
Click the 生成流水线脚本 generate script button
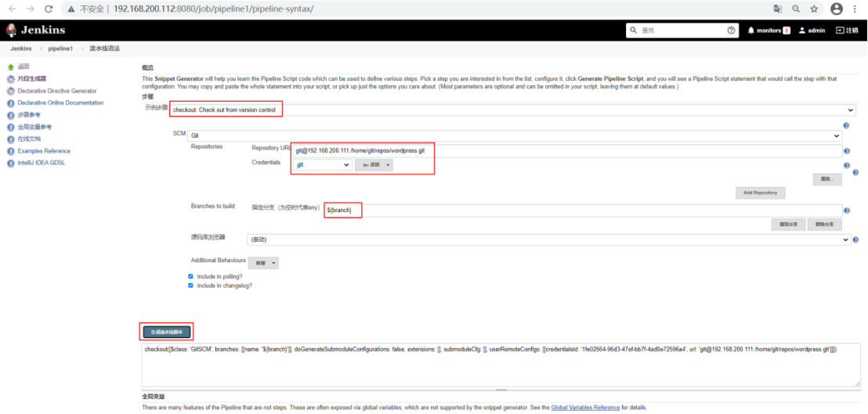(x=167, y=332)
